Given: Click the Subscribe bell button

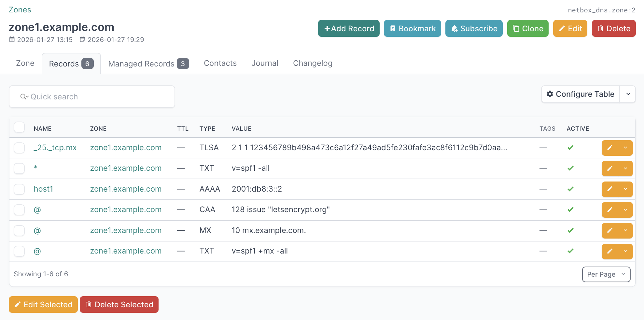Looking at the screenshot, I should 474,29.
